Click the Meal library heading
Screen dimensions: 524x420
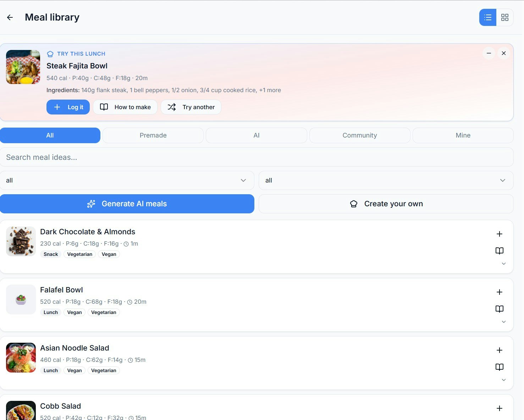click(52, 17)
